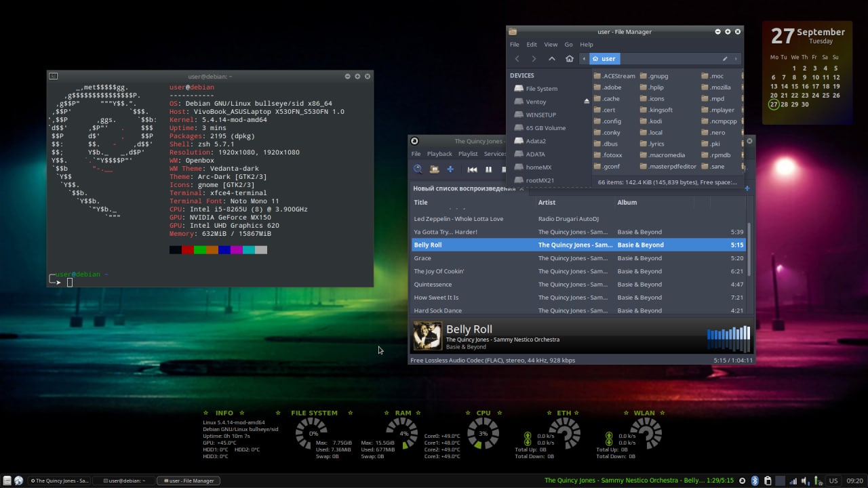Add a new playlist tab with plus button

click(747, 188)
